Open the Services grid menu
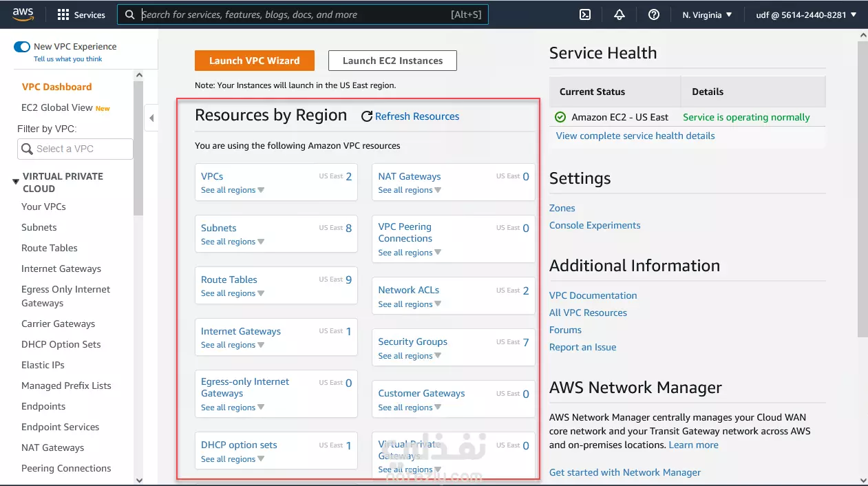The width and height of the screenshot is (868, 486). click(x=81, y=14)
